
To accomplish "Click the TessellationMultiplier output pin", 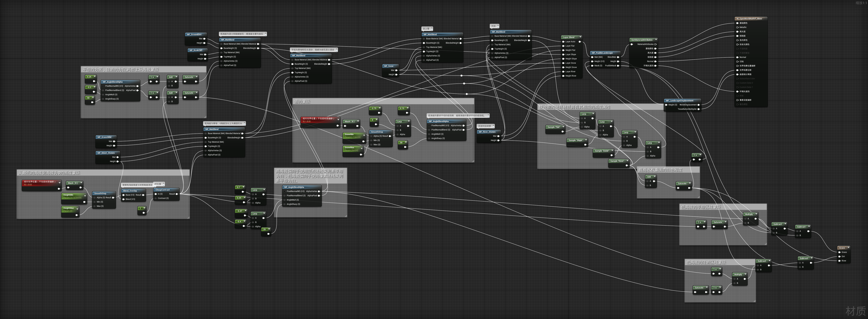I will pos(699,109).
